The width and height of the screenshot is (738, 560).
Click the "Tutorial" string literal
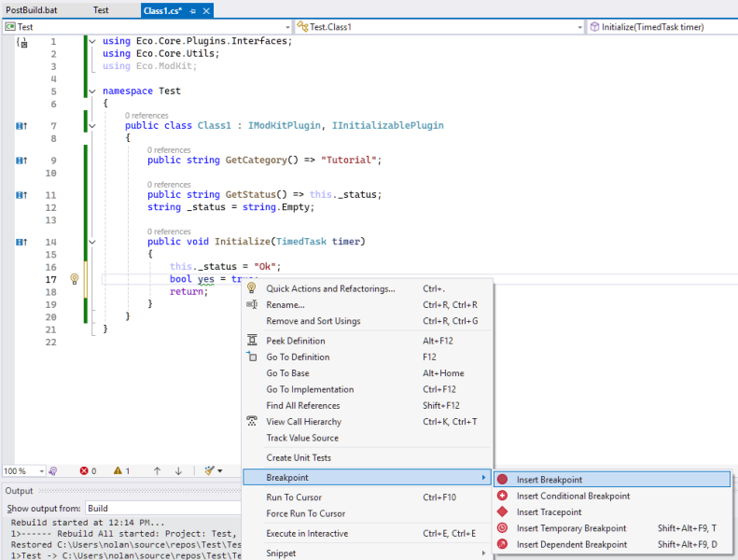coord(348,161)
